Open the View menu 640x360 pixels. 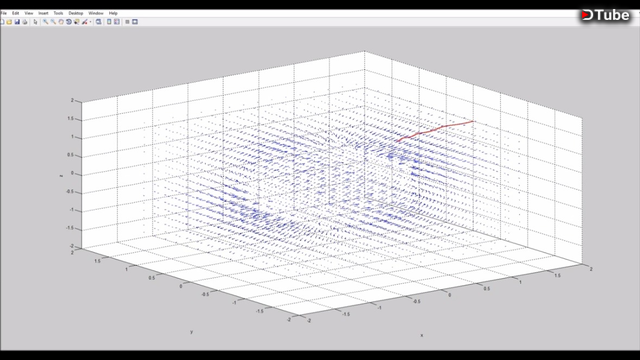click(29, 13)
